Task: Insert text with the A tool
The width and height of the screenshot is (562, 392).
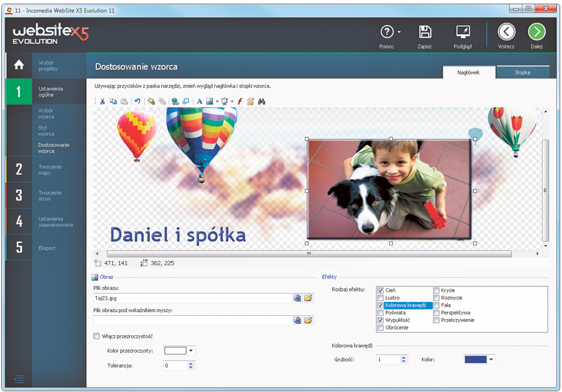Action: [200, 101]
